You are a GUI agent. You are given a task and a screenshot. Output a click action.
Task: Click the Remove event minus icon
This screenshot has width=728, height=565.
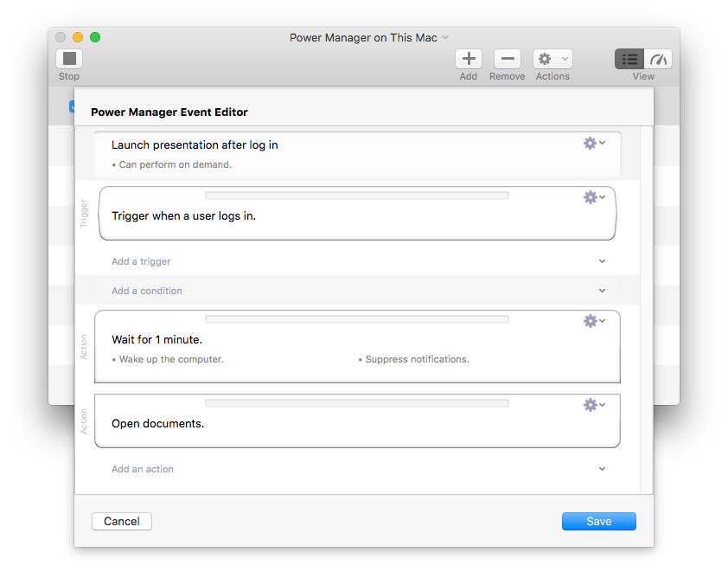tap(508, 59)
